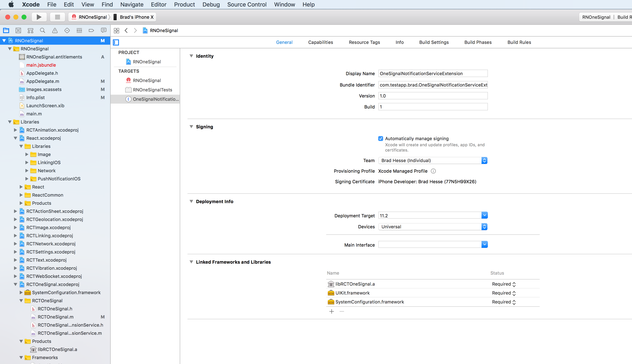Select libRCTOneSignal.a under Products
Screen dimensions: 632x364
tap(57, 349)
